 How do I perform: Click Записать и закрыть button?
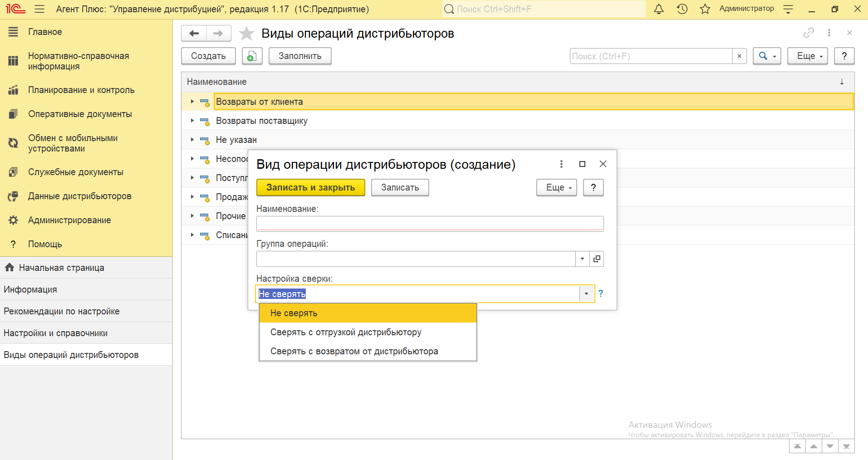(311, 187)
